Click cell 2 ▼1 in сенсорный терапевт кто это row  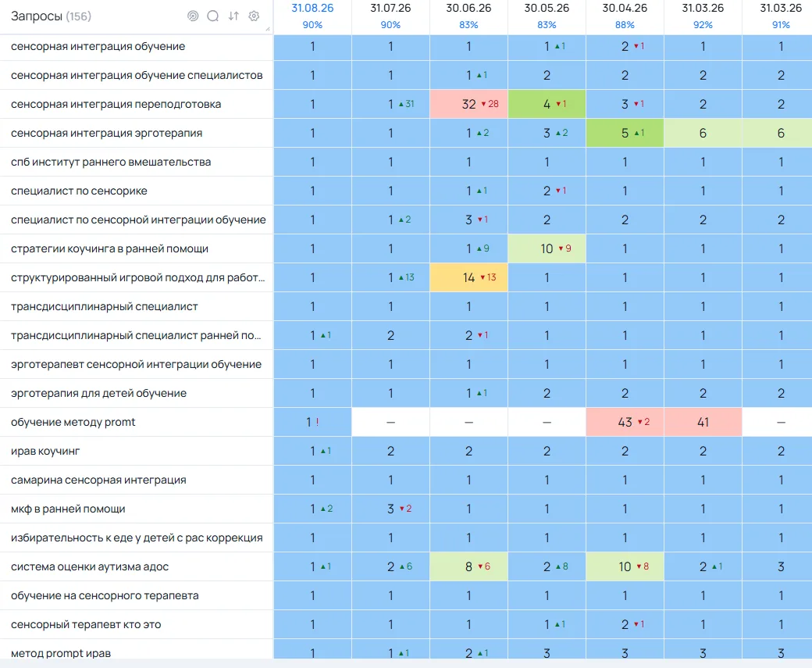tap(625, 625)
